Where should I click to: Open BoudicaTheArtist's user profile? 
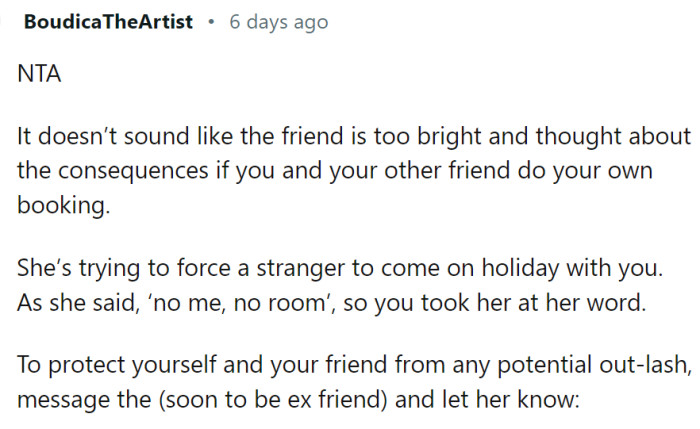pyautogui.click(x=107, y=21)
